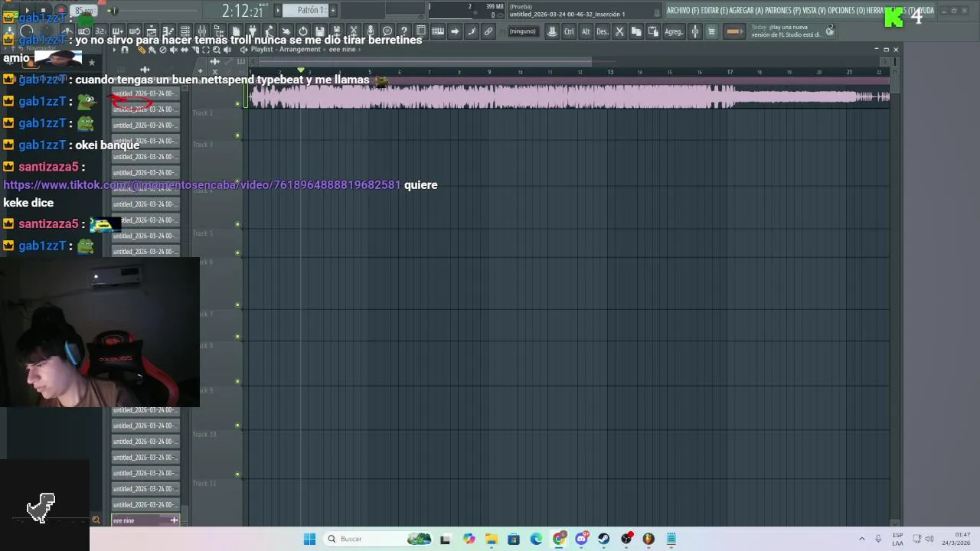Open the eee nine selector in playlist title
980x551 pixels.
click(x=342, y=50)
